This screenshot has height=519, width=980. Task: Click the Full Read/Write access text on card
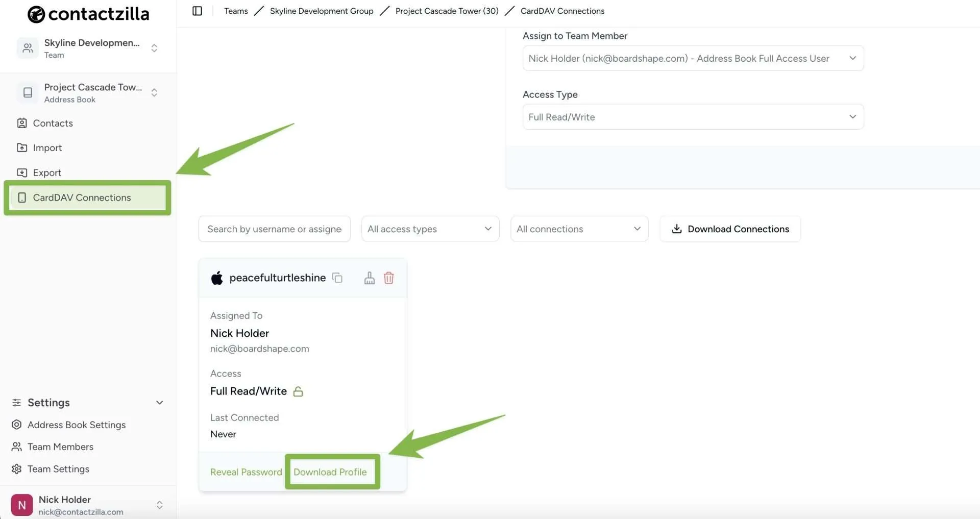[x=249, y=391]
